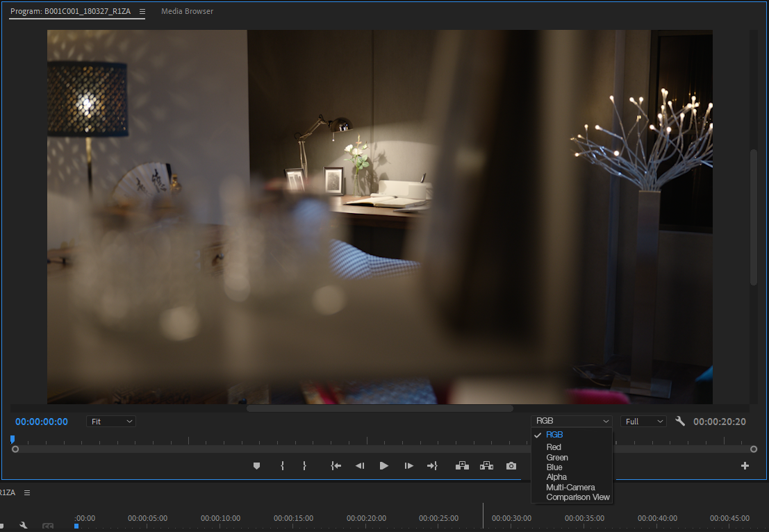Click the Go to In Point icon
This screenshot has width=769, height=532.
coord(336,465)
